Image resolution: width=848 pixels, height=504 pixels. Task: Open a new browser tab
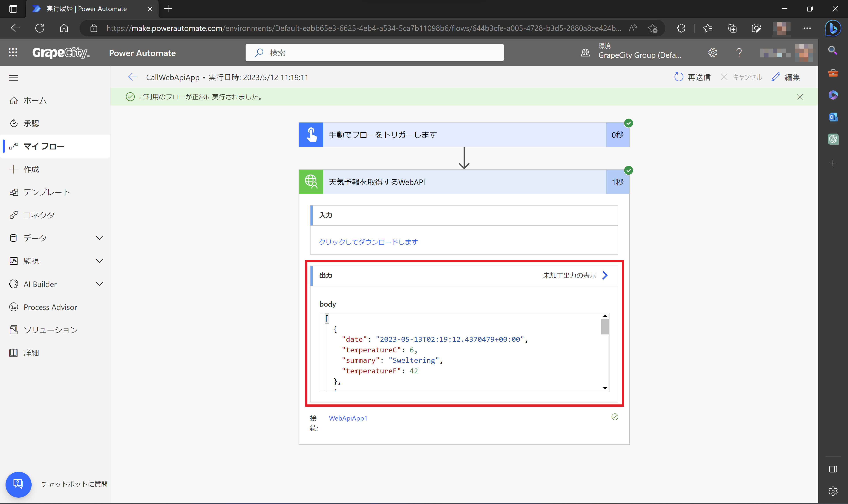tap(168, 9)
